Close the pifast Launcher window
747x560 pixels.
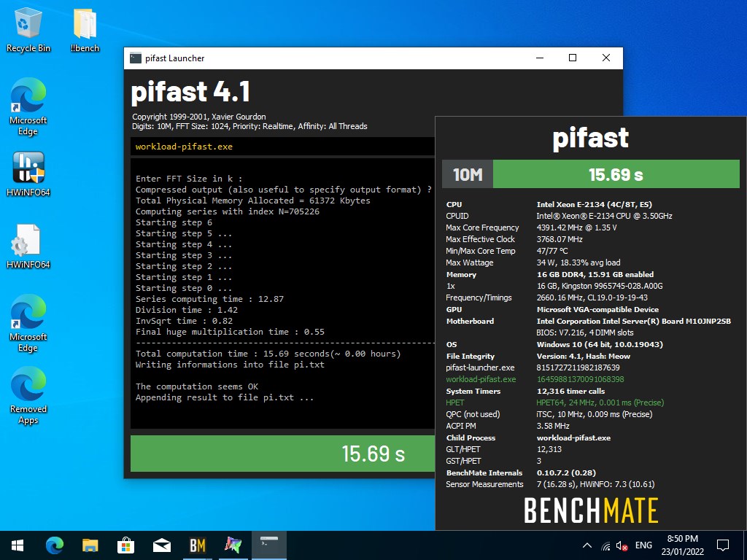pos(606,58)
